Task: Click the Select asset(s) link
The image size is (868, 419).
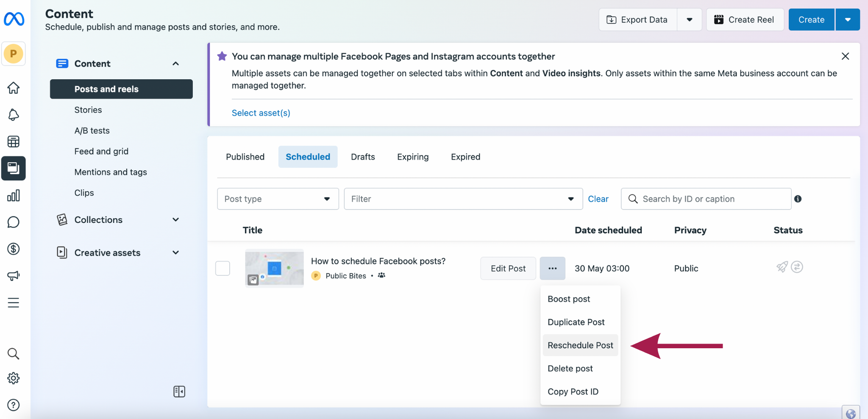Action: click(261, 113)
